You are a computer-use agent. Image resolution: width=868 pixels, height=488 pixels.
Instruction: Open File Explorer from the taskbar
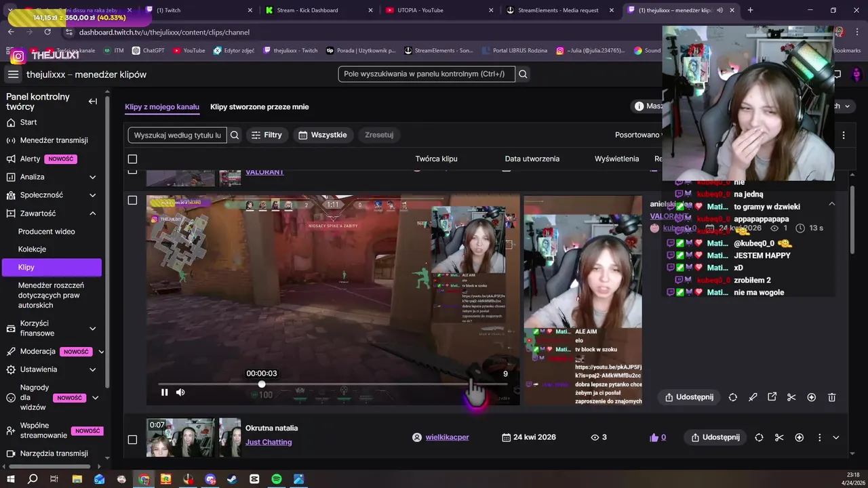pyautogui.click(x=77, y=479)
